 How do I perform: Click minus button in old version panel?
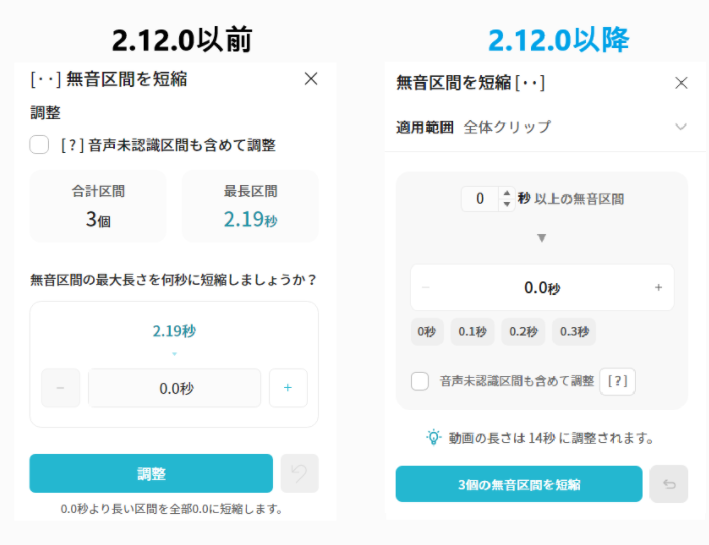tap(60, 388)
